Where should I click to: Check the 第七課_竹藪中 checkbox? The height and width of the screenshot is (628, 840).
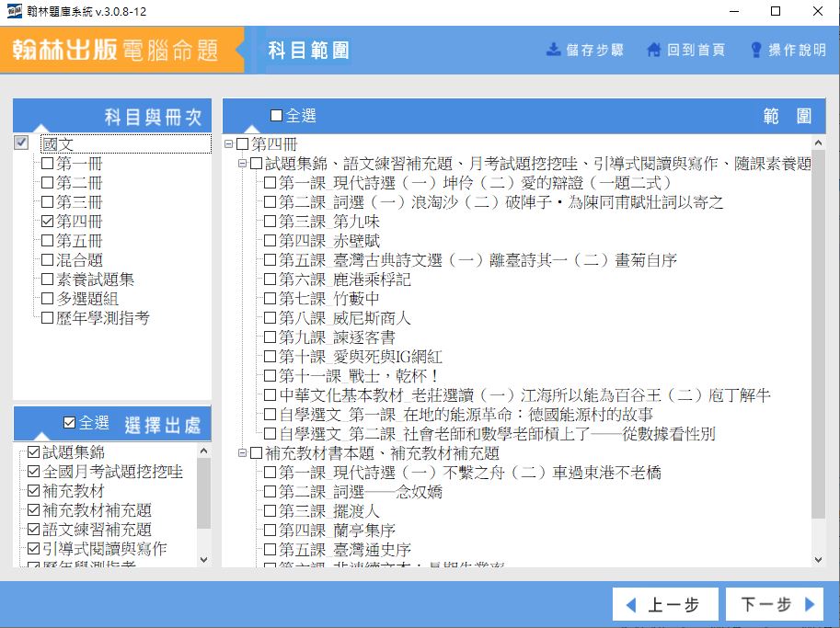coord(270,298)
